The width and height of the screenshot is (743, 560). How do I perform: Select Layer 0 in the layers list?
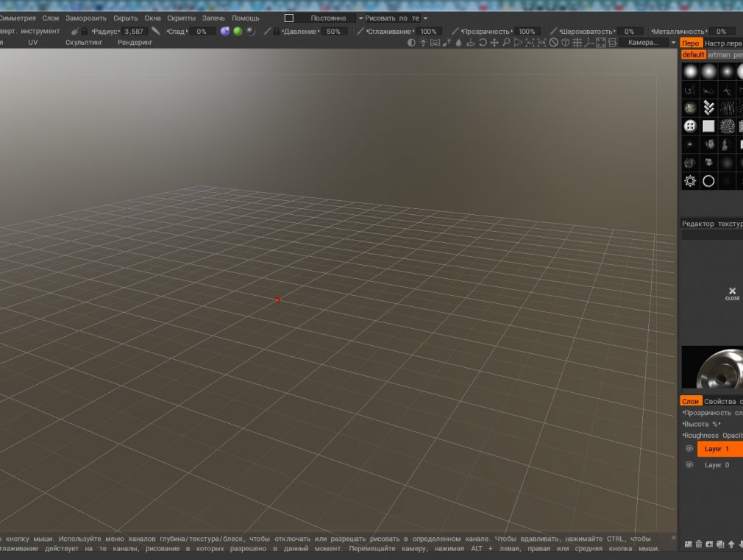tap(719, 464)
